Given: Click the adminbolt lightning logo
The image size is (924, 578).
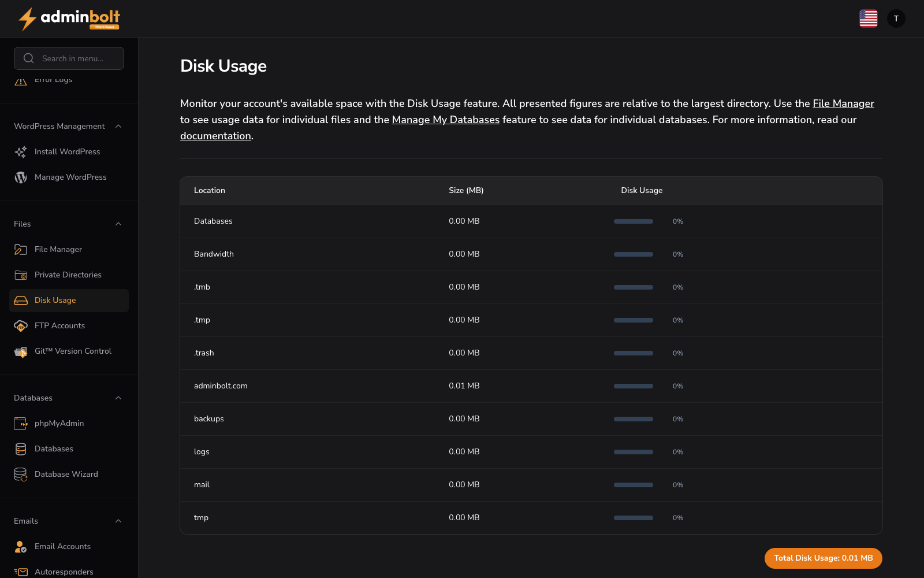Looking at the screenshot, I should point(69,18).
